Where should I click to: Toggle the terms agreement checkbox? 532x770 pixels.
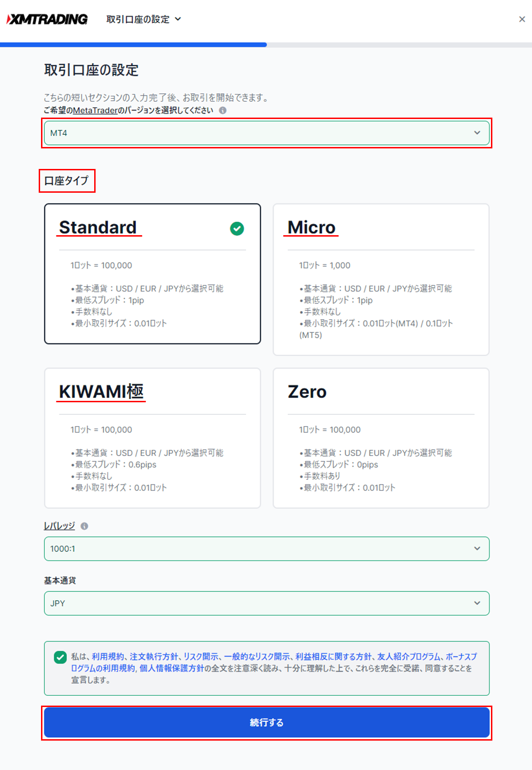point(60,657)
